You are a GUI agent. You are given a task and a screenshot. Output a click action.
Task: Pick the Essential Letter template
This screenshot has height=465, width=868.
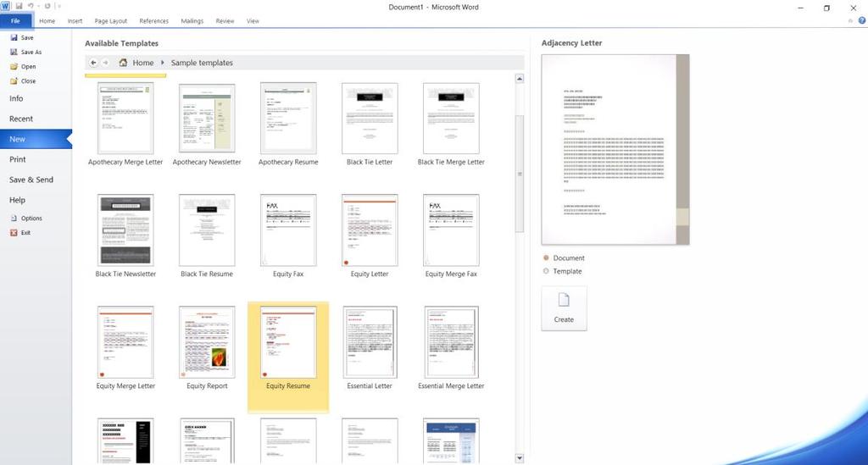click(370, 348)
